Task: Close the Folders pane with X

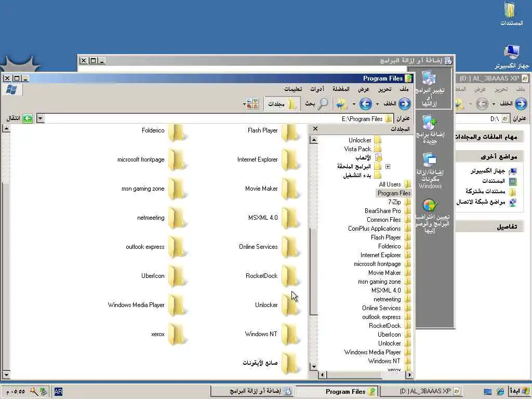Action: point(315,129)
